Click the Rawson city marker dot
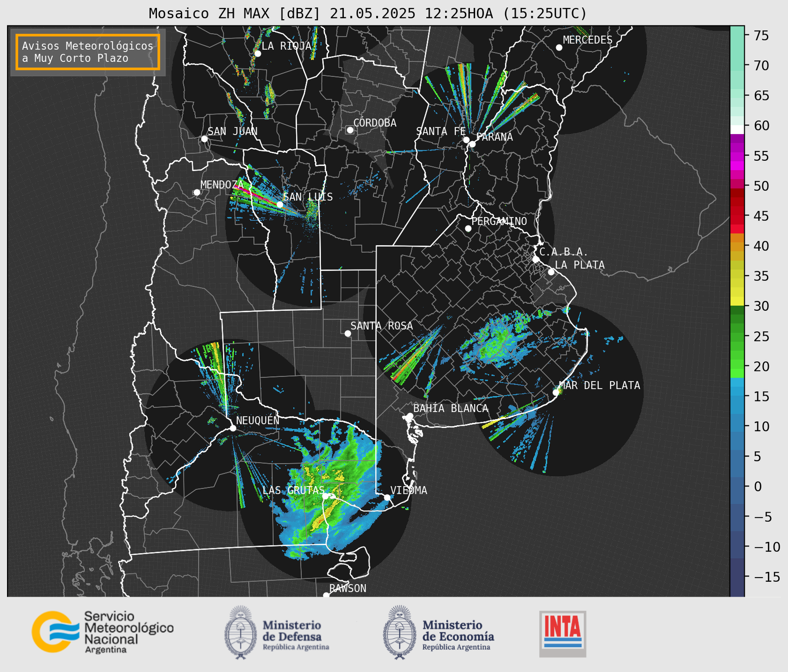 pos(326,595)
